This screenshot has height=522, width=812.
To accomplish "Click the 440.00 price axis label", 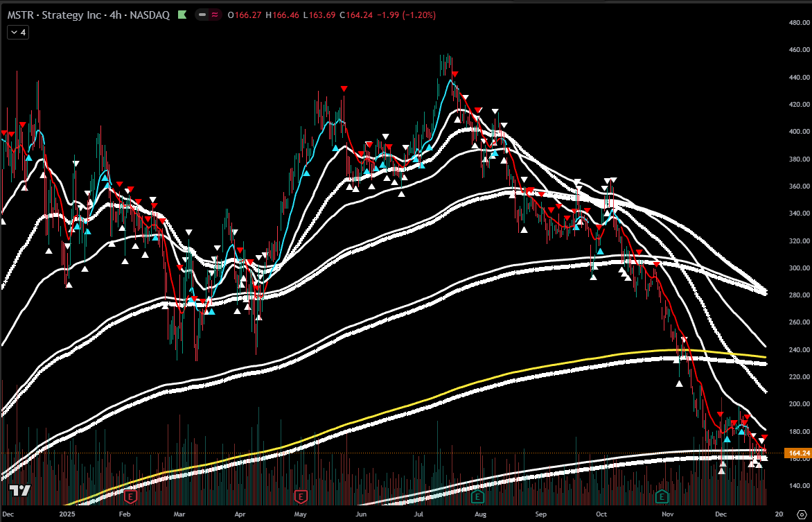I will coord(799,77).
